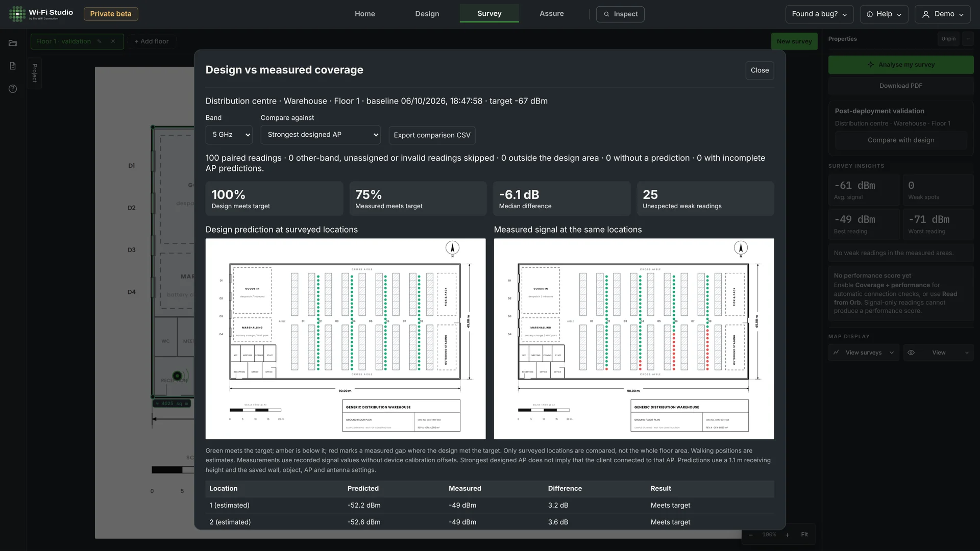Open the Band 5 GHz dropdown
Screen dimensions: 980x551
pyautogui.click(x=229, y=135)
